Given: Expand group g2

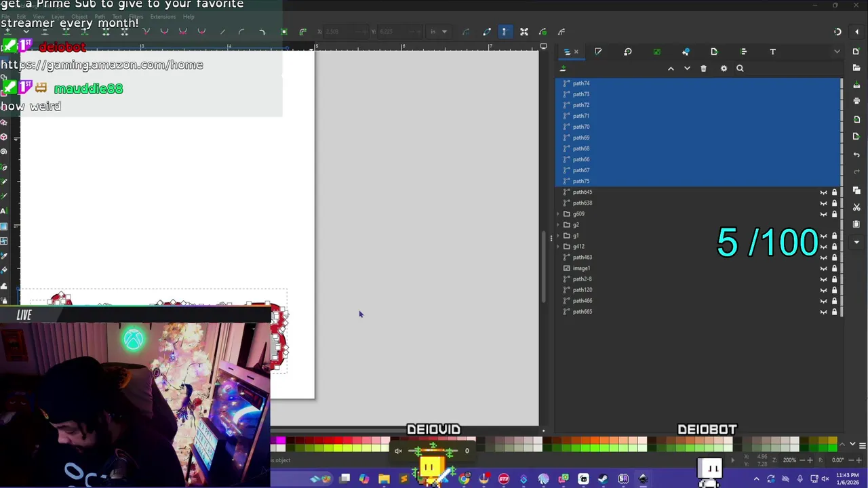Looking at the screenshot, I should (x=558, y=224).
